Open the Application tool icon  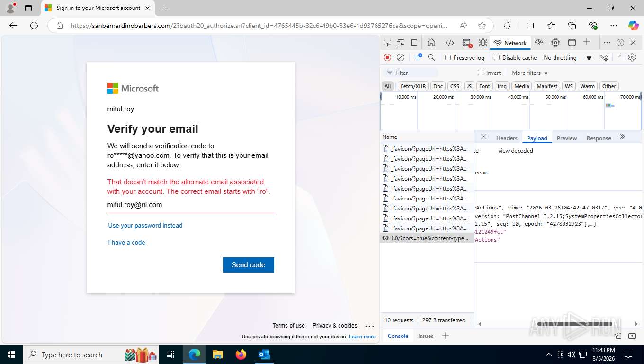[572, 43]
